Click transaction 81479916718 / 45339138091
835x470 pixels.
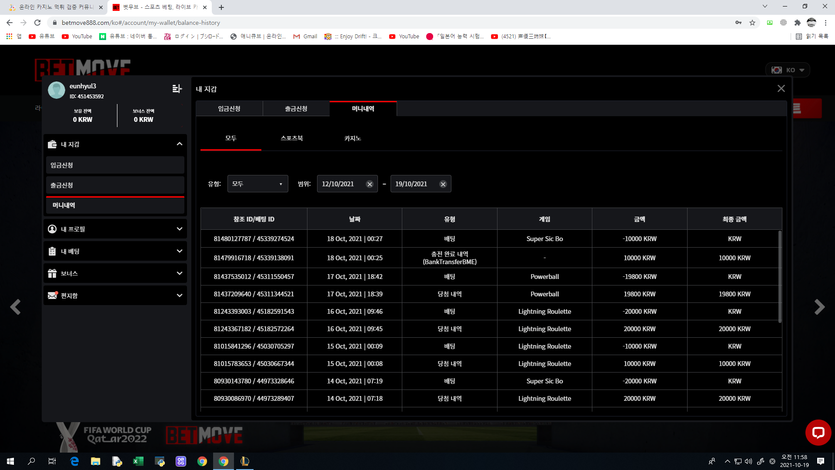(x=254, y=258)
